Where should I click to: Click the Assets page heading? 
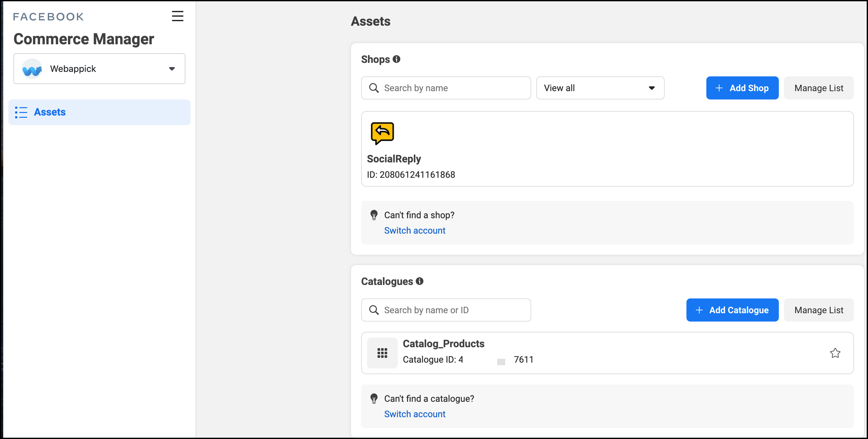point(370,21)
